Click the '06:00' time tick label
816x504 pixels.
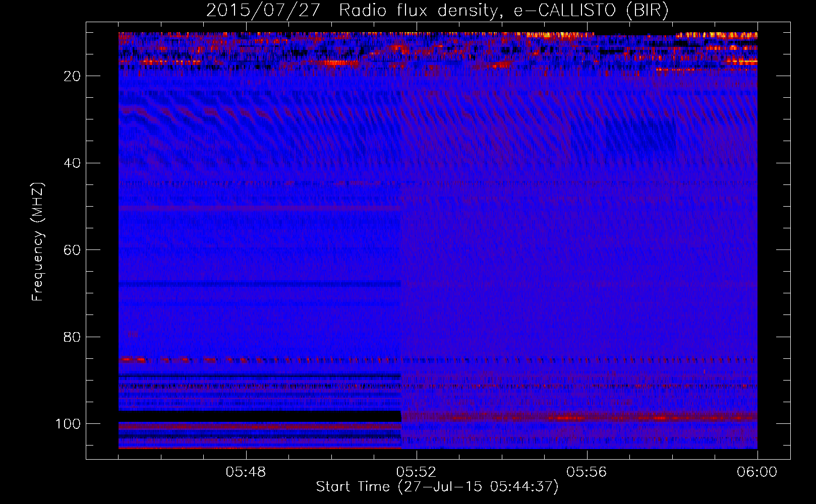pyautogui.click(x=757, y=472)
